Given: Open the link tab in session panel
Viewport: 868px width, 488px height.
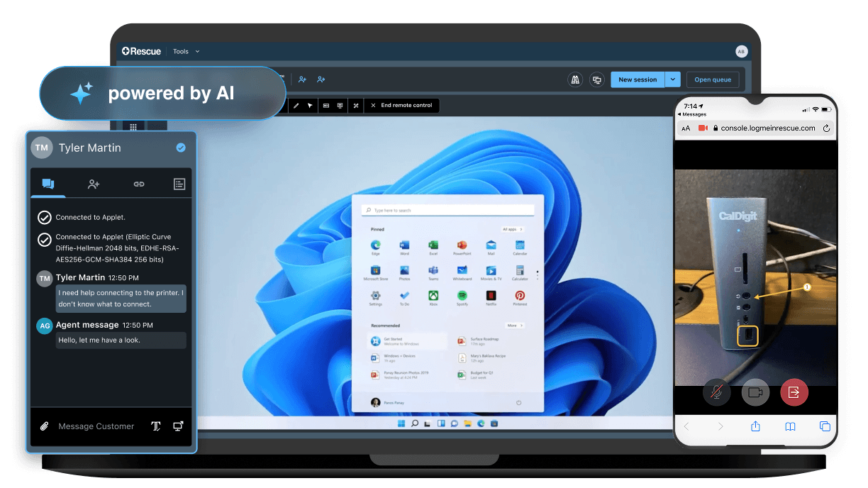Looking at the screenshot, I should 139,184.
